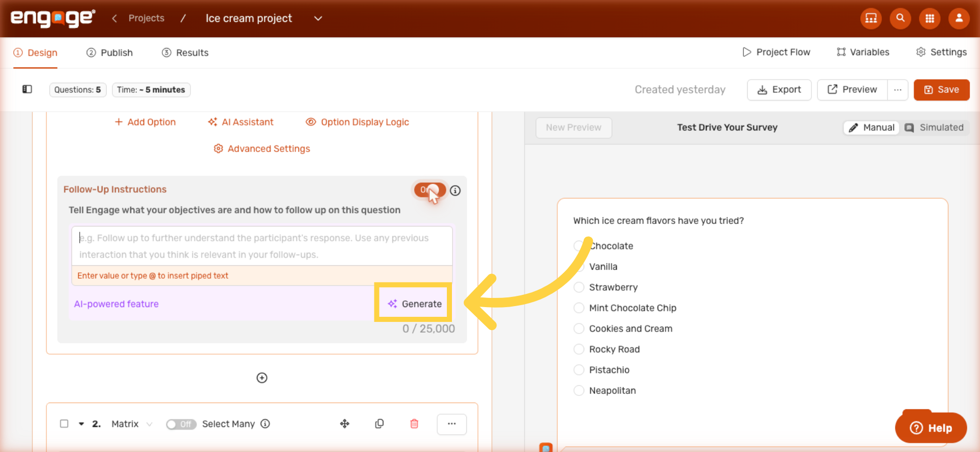Click the move icon on question 2
The image size is (980, 452).
(345, 423)
